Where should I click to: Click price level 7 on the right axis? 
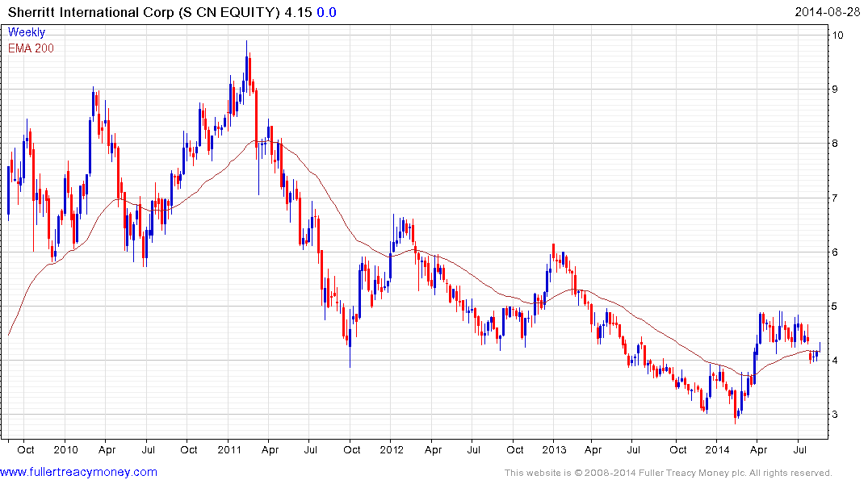coord(836,198)
